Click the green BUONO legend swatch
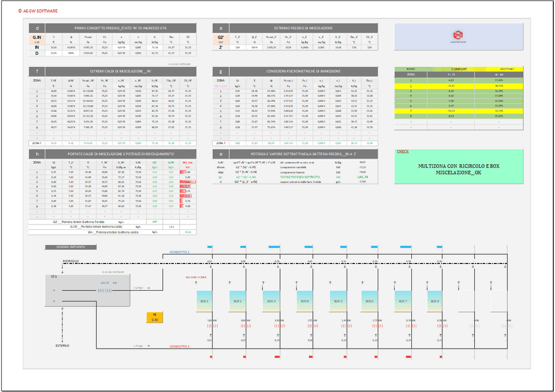This screenshot has width=555, height=392. point(411,69)
